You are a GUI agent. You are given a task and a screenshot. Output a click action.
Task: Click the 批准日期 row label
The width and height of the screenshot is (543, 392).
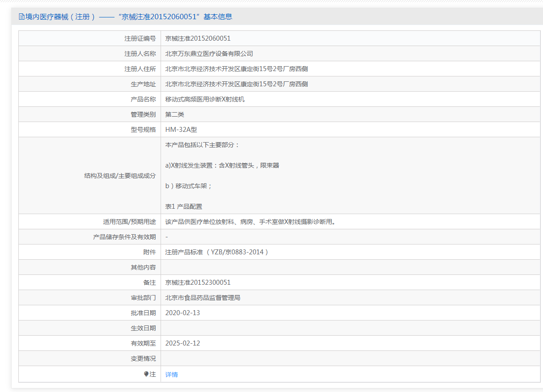[143, 313]
